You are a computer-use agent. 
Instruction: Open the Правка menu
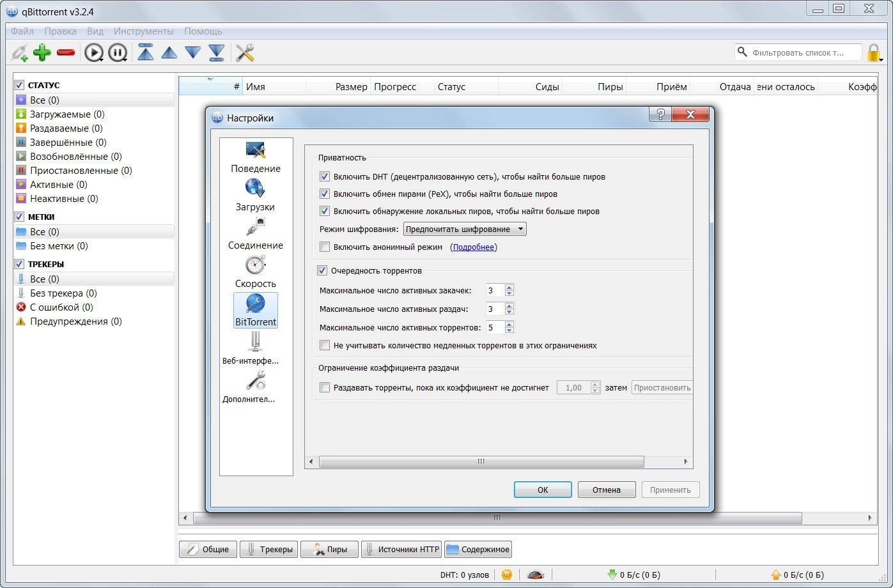(x=60, y=31)
